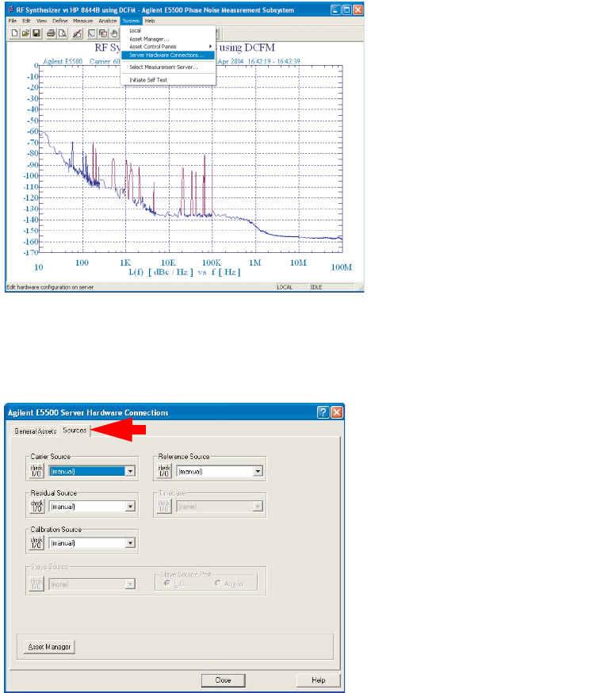The width and height of the screenshot is (616, 693).
Task: Click the Print Preview toolbar icon
Action: 63,33
